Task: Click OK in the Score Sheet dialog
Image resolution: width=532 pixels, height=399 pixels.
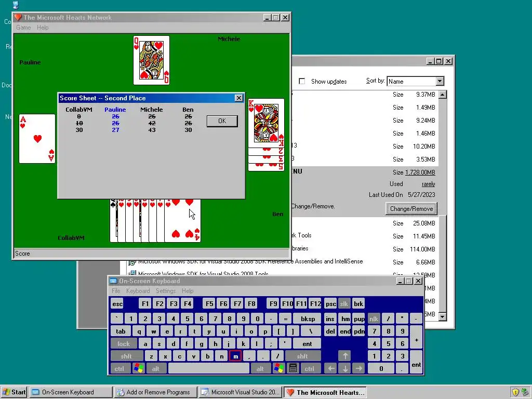Action: 222,121
